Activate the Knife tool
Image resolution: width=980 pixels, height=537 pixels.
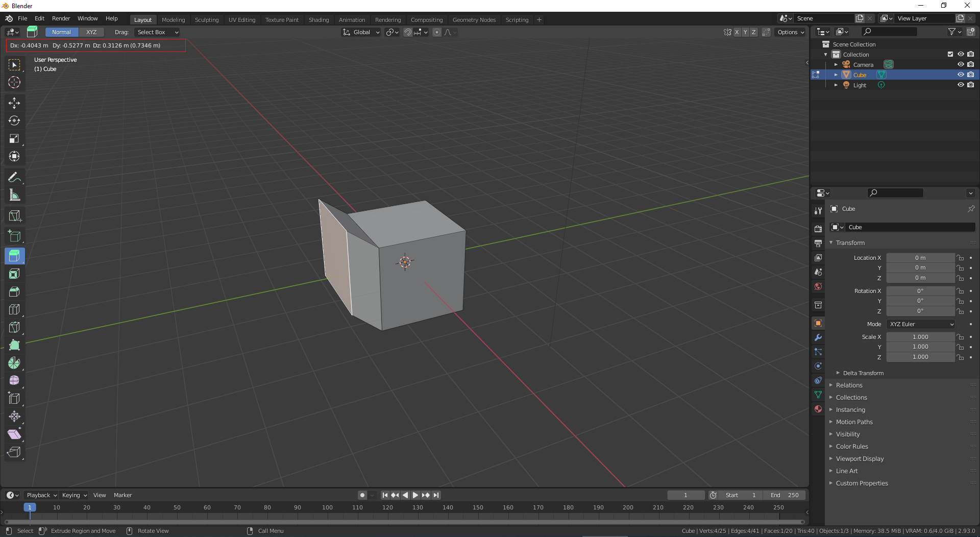pos(14,328)
